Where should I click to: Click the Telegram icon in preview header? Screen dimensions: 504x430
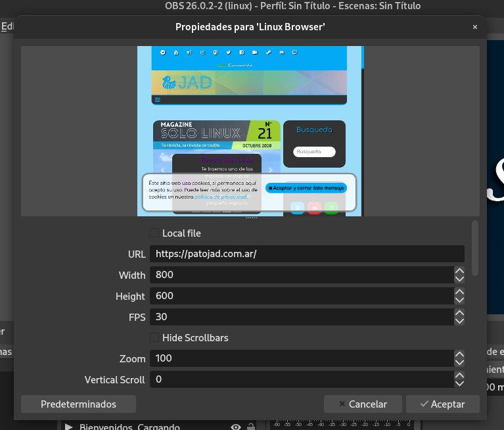(163, 53)
